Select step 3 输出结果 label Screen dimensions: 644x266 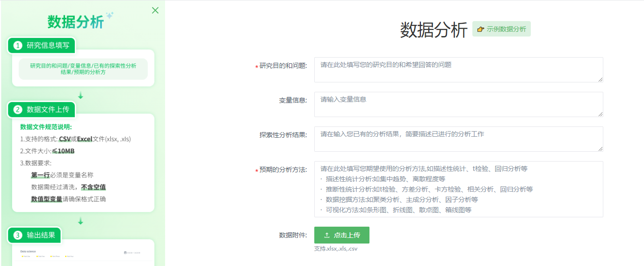pos(34,235)
